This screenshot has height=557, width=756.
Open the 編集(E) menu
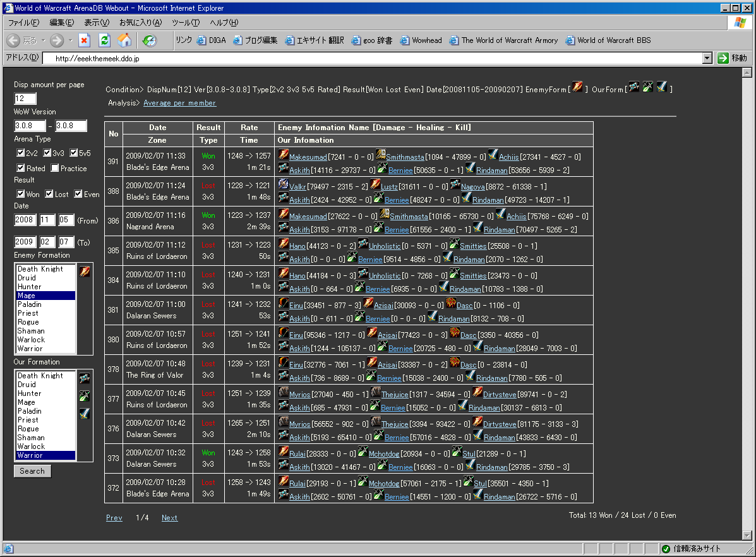[x=62, y=23]
